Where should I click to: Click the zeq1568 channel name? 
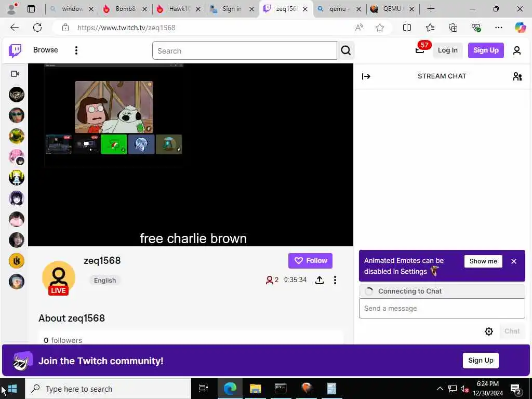pos(102,261)
